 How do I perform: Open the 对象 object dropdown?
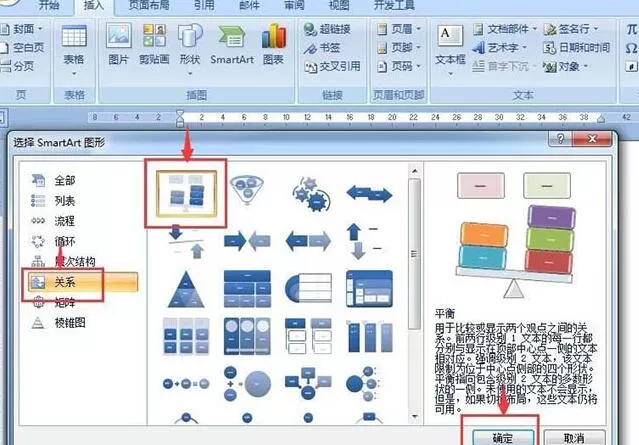click(x=566, y=66)
